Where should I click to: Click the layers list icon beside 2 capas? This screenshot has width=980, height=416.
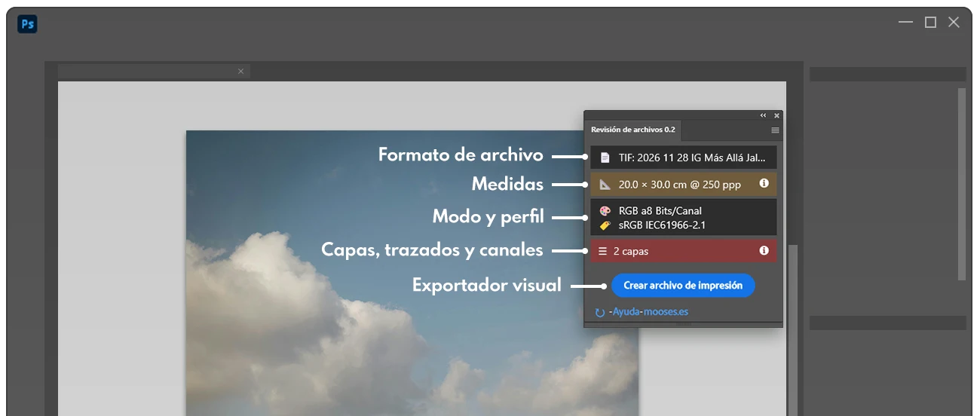pos(603,251)
